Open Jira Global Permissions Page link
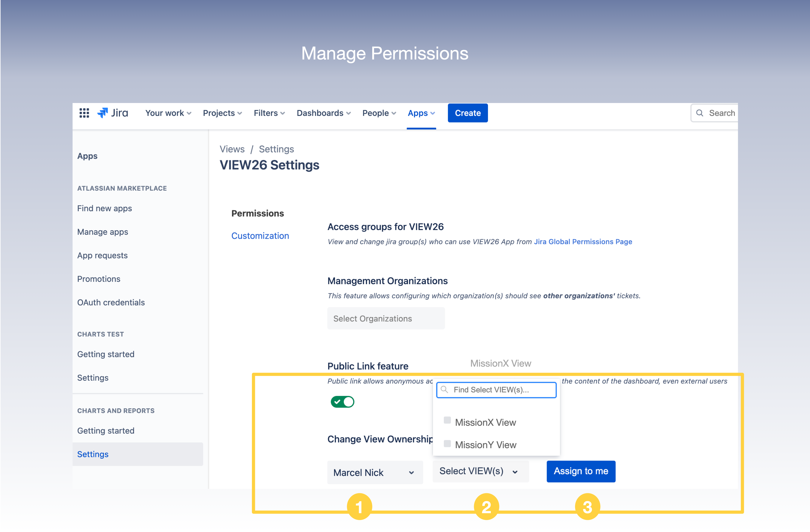 tap(583, 242)
